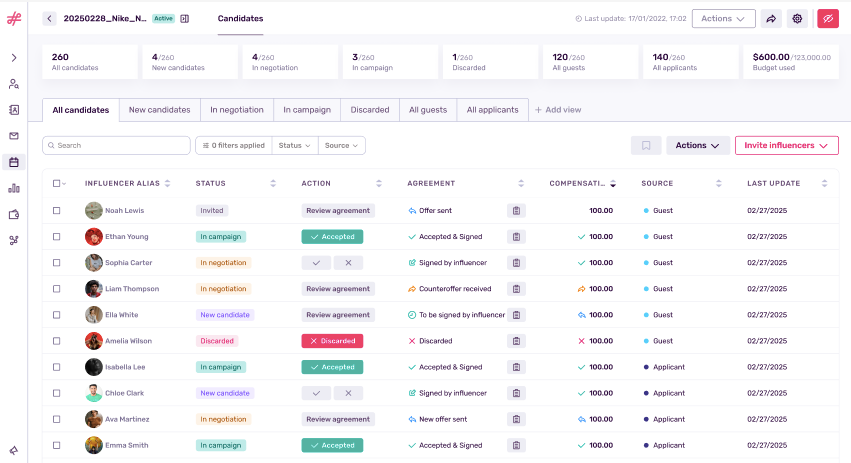Approve Sophia Carter with the checkmark button
Viewport: 851px width, 463px height.
316,263
